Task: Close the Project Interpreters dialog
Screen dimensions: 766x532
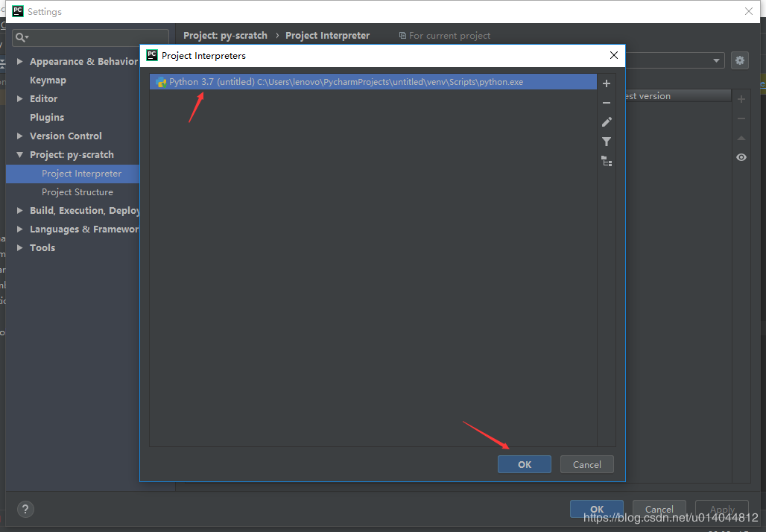Action: (613, 56)
